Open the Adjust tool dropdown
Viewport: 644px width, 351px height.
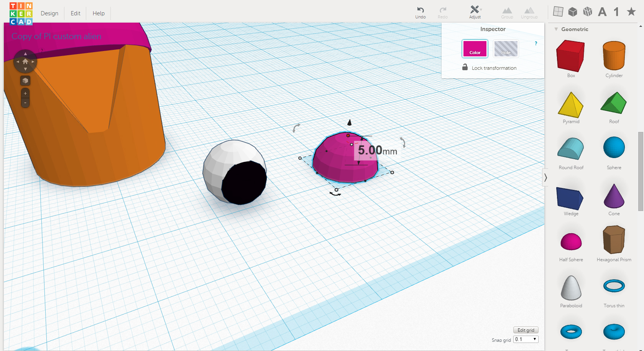coord(475,12)
